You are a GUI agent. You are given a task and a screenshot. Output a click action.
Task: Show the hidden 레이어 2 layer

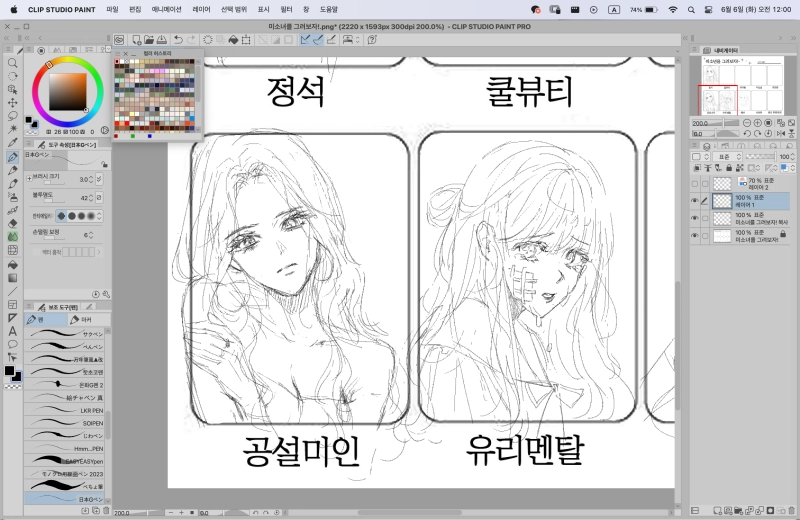point(695,184)
